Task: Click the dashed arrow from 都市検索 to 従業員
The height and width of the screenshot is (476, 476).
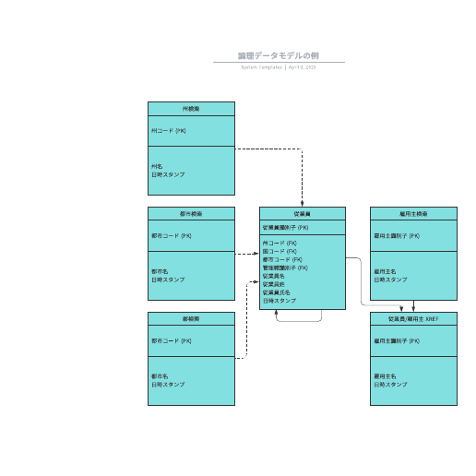Action: [247, 254]
